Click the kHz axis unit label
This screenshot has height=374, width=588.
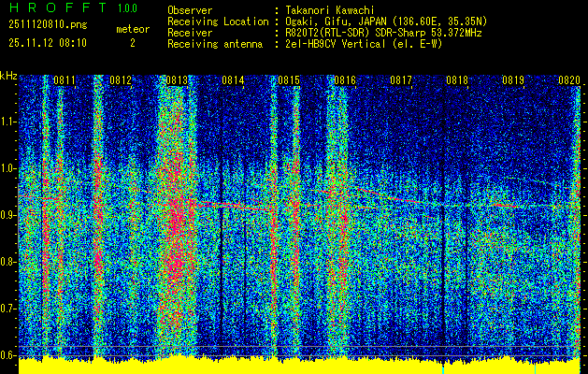[8, 76]
